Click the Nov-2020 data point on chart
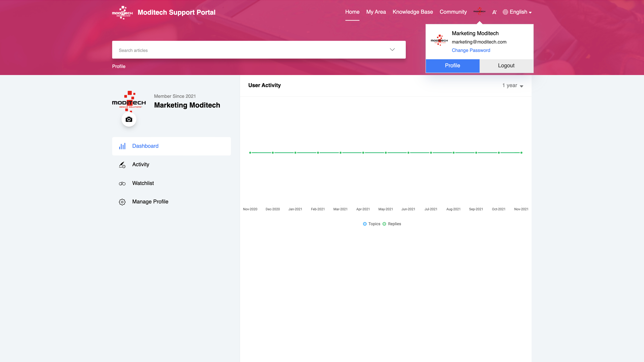644x362 pixels. pyautogui.click(x=250, y=153)
